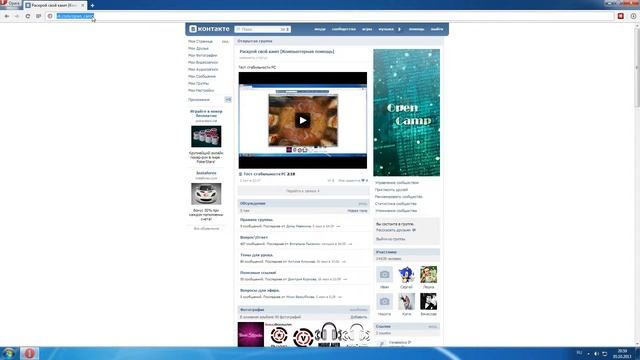Open Sonic avatar member Сергей
The image size is (640, 360).
(406, 274)
